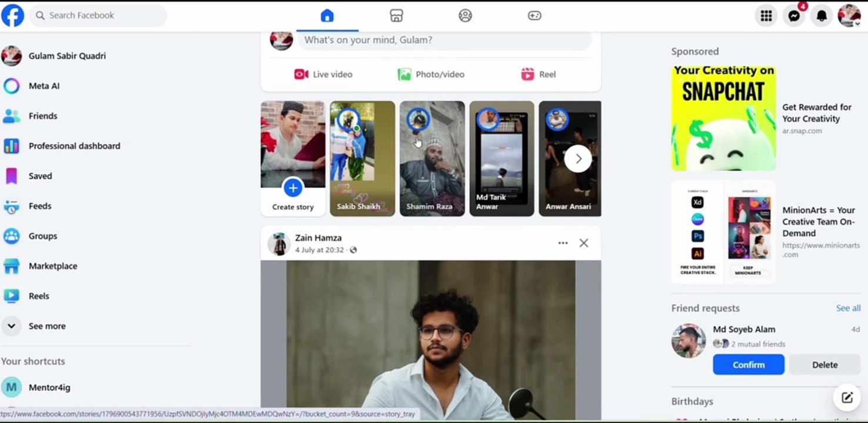Open Messenger chats

[x=794, y=16]
